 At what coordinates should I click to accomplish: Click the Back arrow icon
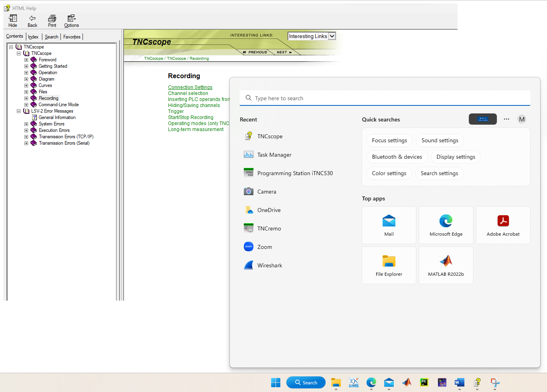click(32, 18)
